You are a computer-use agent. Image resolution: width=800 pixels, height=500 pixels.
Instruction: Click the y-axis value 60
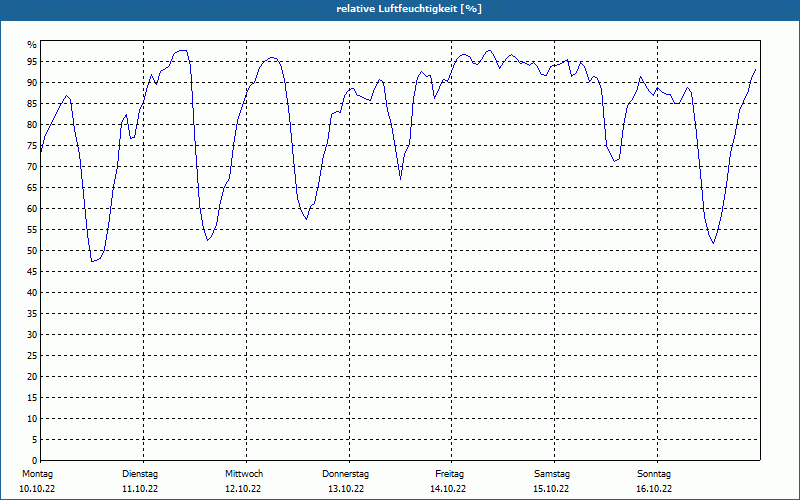coord(32,209)
